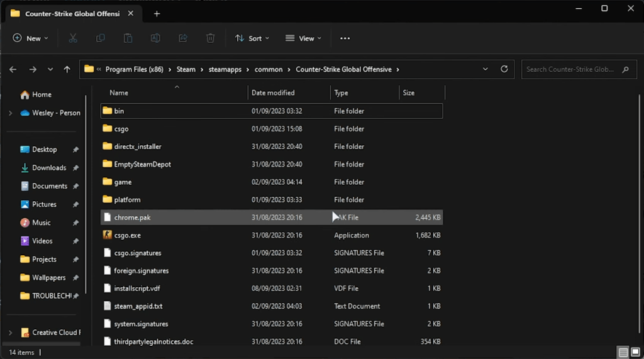Select the platform folder
The image size is (644, 359).
tap(272, 199)
